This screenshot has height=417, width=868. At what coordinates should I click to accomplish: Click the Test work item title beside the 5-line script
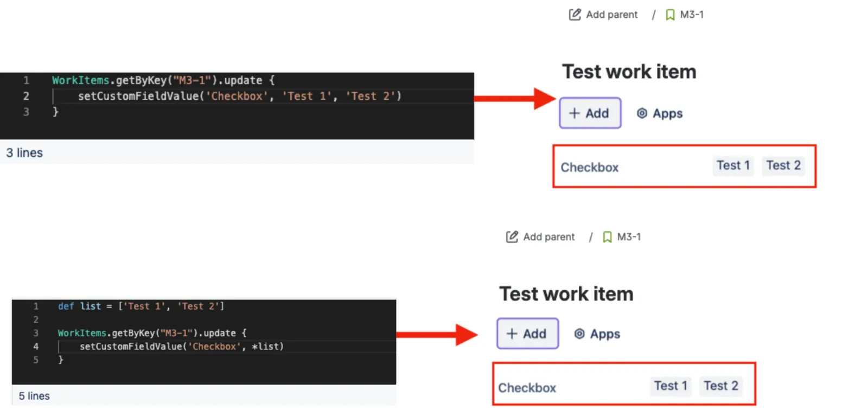point(566,294)
